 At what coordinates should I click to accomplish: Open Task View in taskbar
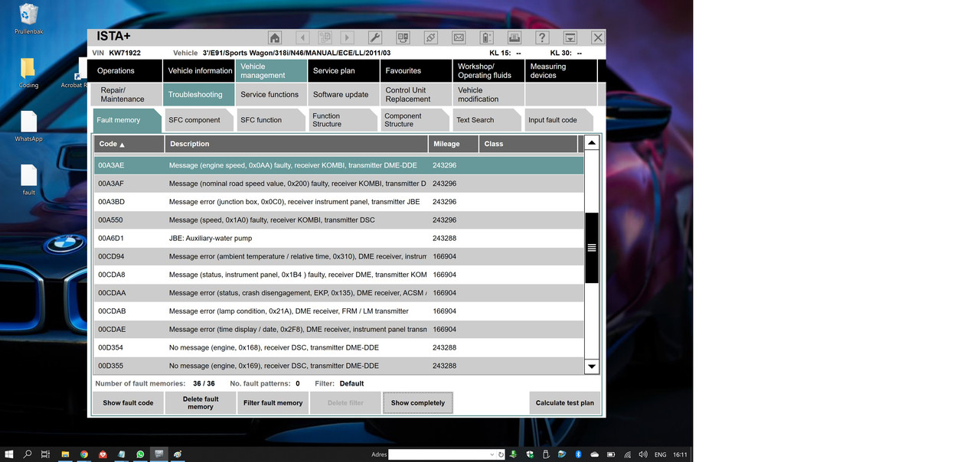coord(46,454)
